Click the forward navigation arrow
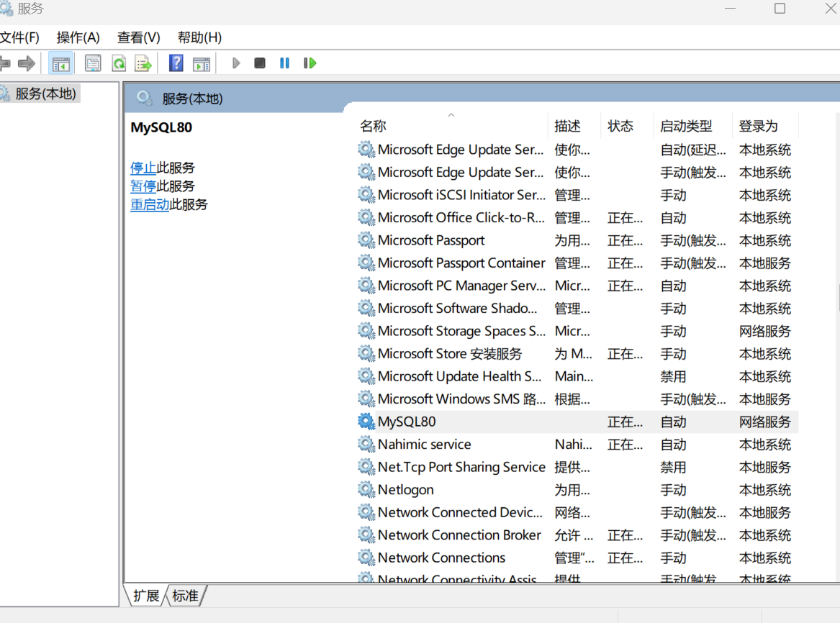This screenshot has height=623, width=840. click(27, 63)
